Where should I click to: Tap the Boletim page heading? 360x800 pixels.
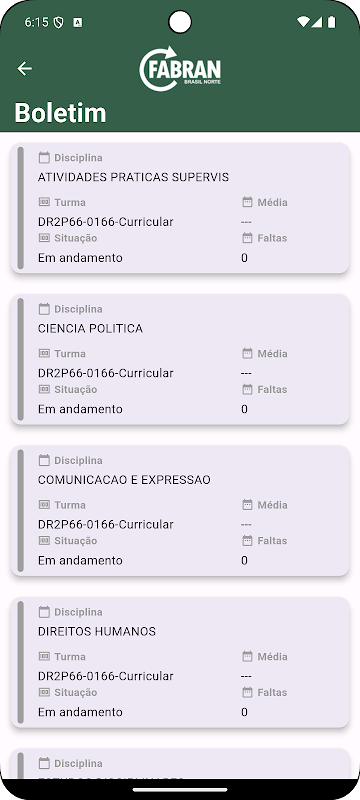click(60, 113)
